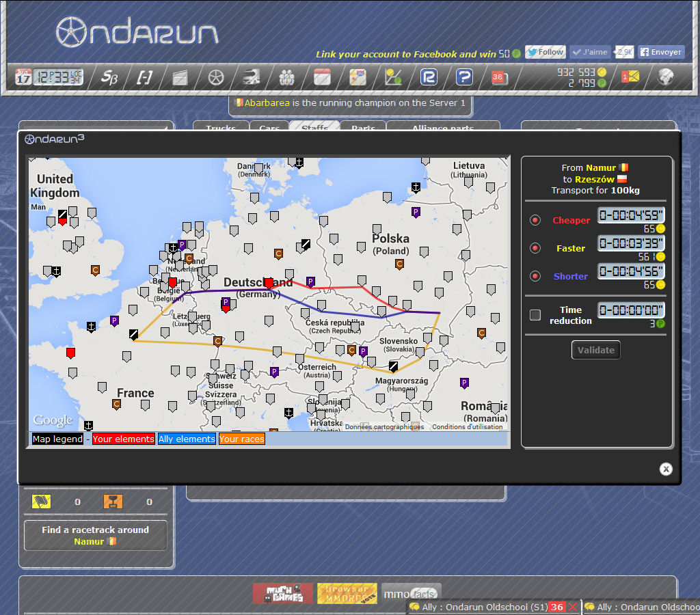Click the anchor port marker near Lithuania
Screen dimensions: 700x615
(416, 187)
